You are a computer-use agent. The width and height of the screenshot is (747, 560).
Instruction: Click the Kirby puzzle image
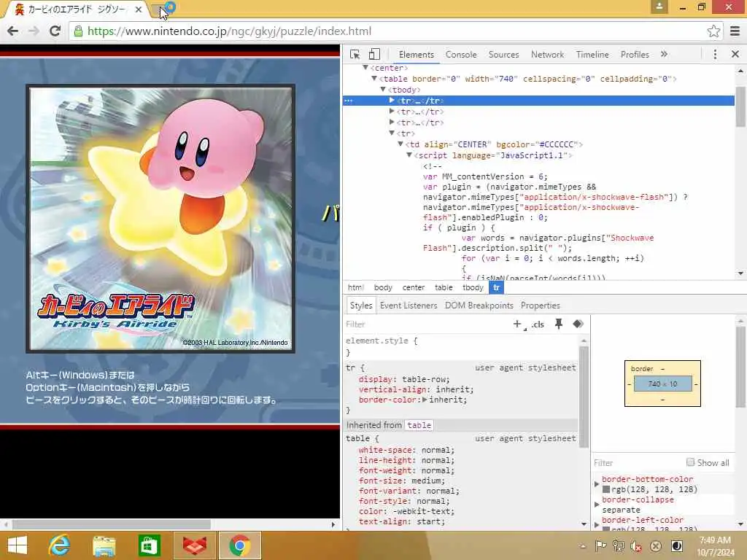pyautogui.click(x=160, y=219)
